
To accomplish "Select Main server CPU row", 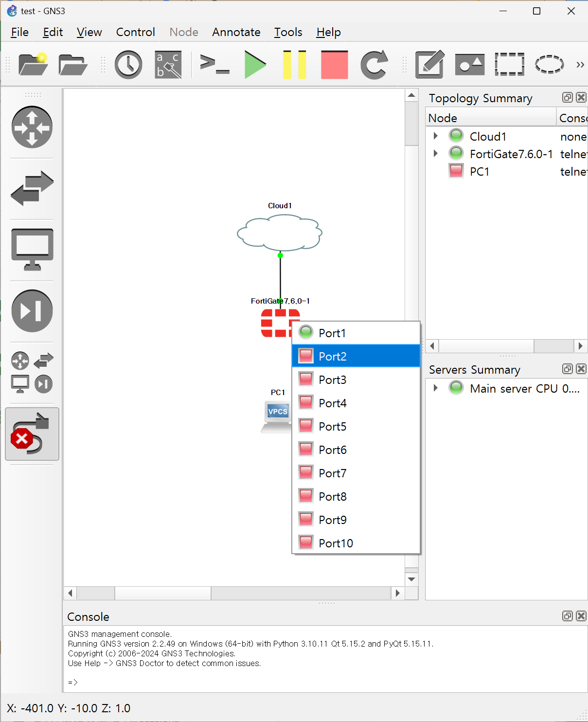I will [x=507, y=388].
